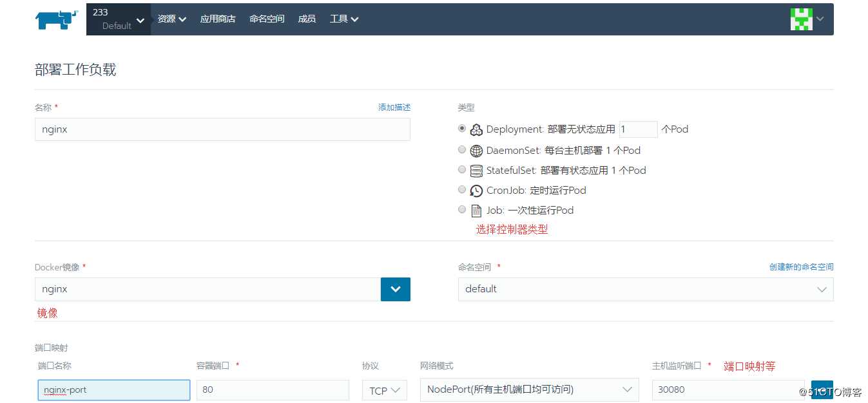Viewport: 868px width, 403px height.
Task: Open 应用商店 in the navigation bar
Action: point(218,19)
